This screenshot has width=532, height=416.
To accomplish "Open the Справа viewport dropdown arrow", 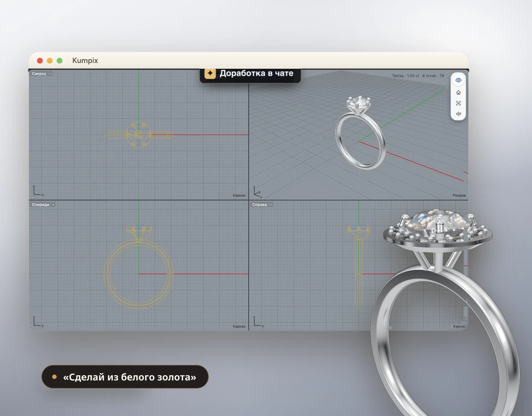I will (271, 205).
